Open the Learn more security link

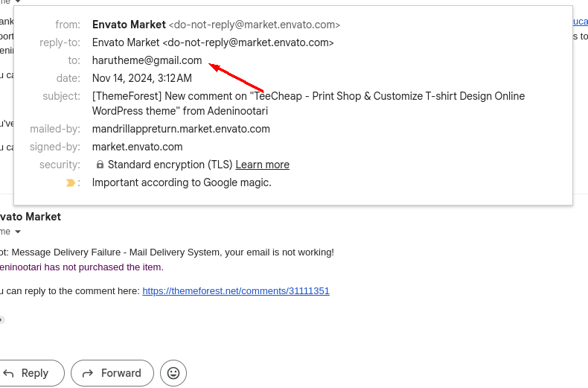click(x=263, y=165)
